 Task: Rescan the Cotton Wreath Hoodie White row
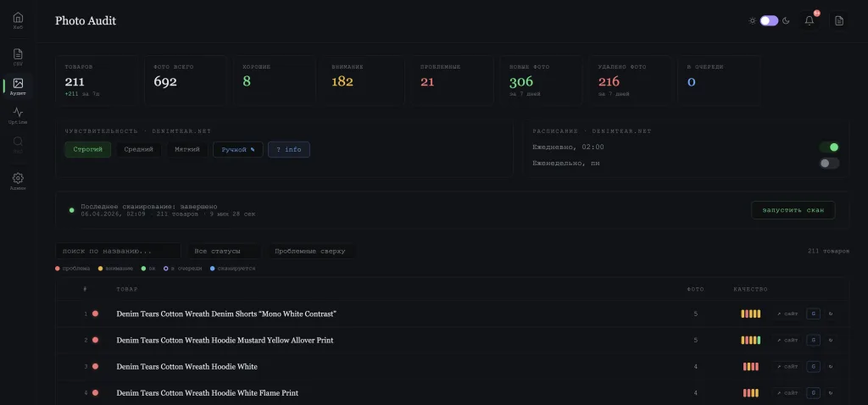click(x=831, y=366)
